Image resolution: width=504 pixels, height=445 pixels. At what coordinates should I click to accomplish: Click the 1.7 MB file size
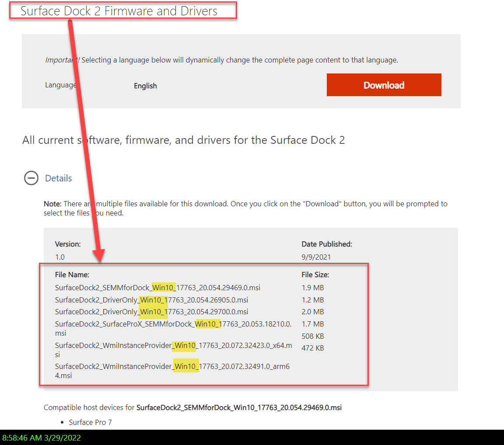(312, 323)
